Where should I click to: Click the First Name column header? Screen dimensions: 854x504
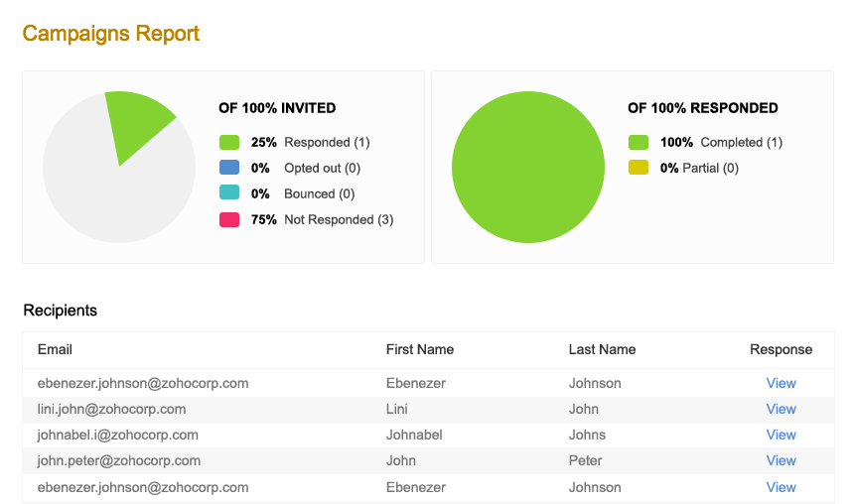(x=420, y=349)
